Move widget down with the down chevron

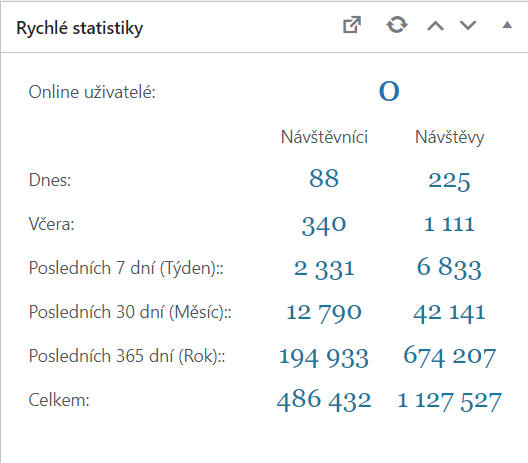[468, 26]
